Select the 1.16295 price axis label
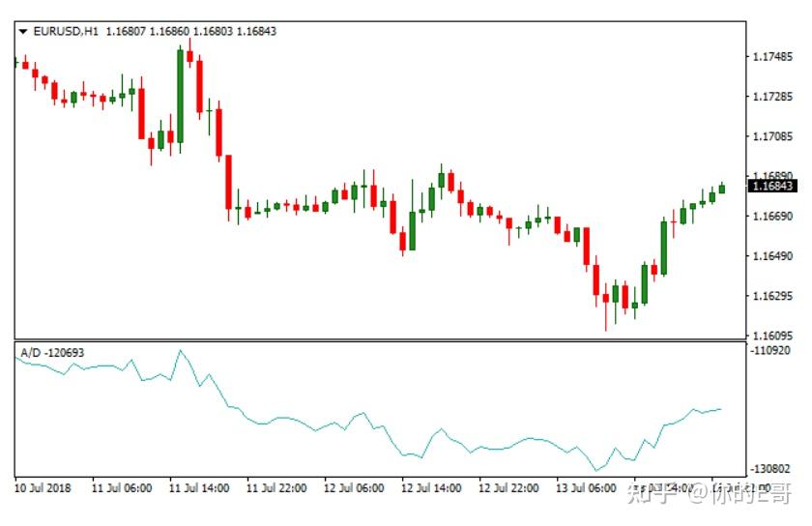This screenshot has height=526, width=812. coord(772,295)
